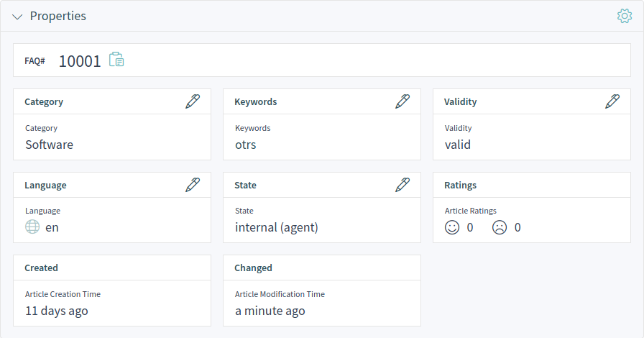Select the otrs keyword value
Viewport: 644px width, 338px height.
click(246, 145)
